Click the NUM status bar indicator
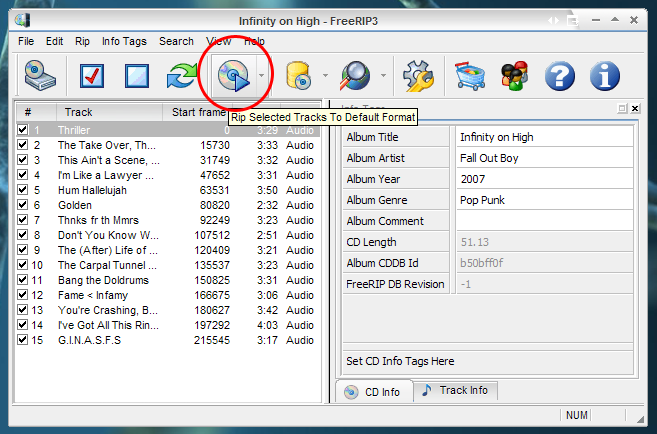The image size is (657, 434). [577, 415]
